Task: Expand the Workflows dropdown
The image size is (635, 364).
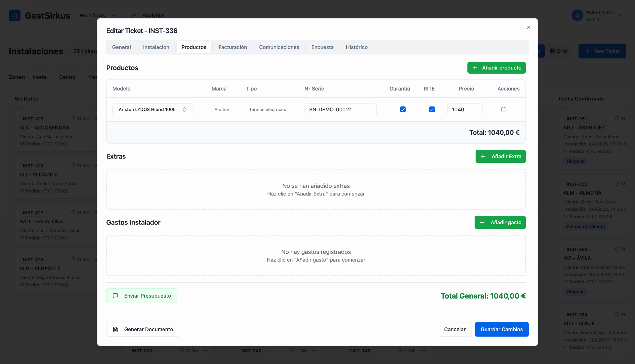Action: pyautogui.click(x=98, y=15)
